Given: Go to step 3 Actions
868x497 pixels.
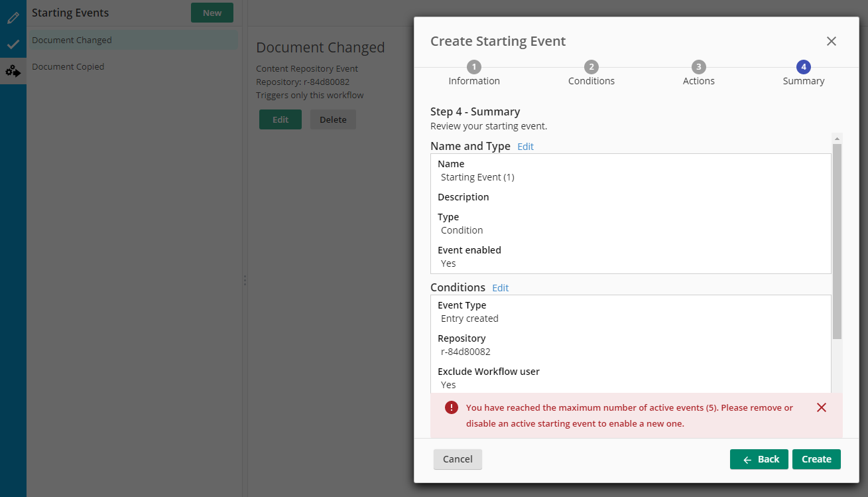Looking at the screenshot, I should (698, 74).
